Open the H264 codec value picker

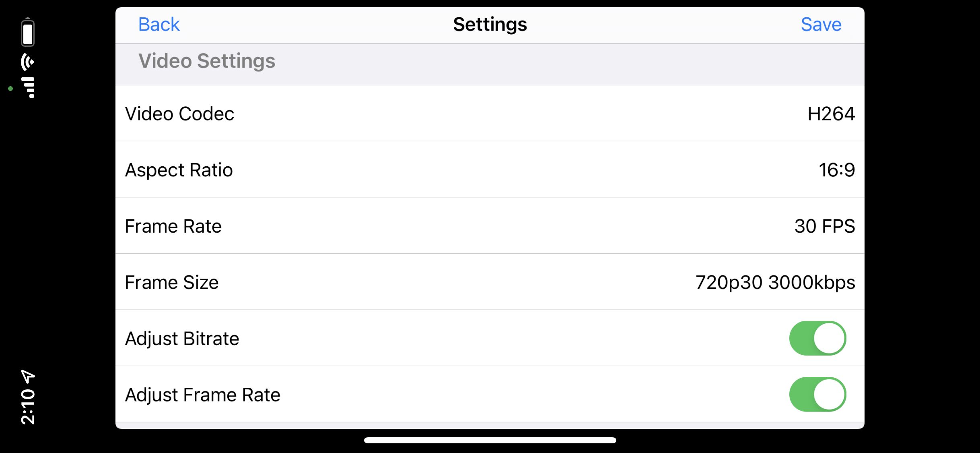click(x=831, y=114)
